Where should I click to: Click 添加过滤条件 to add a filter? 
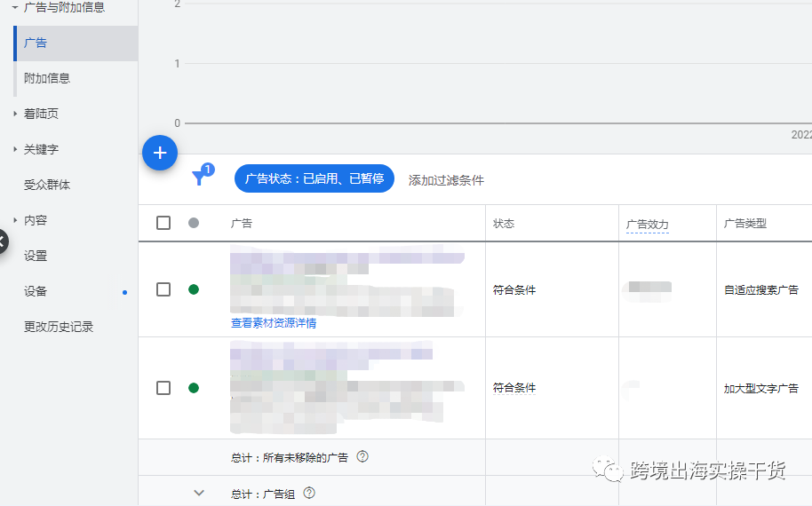tap(446, 180)
